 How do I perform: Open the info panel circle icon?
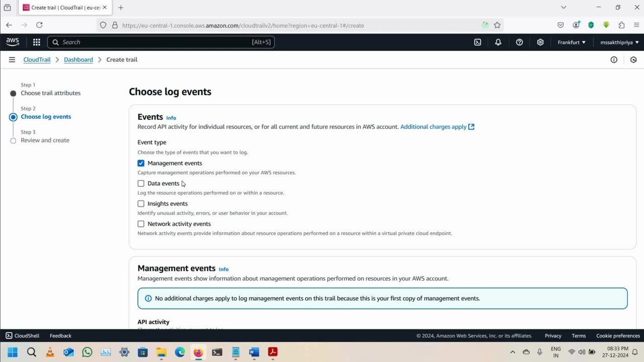click(x=614, y=59)
